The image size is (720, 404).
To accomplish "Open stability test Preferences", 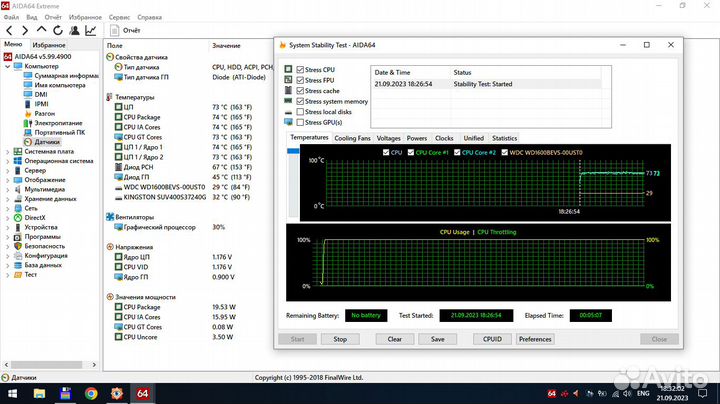I will tap(535, 339).
